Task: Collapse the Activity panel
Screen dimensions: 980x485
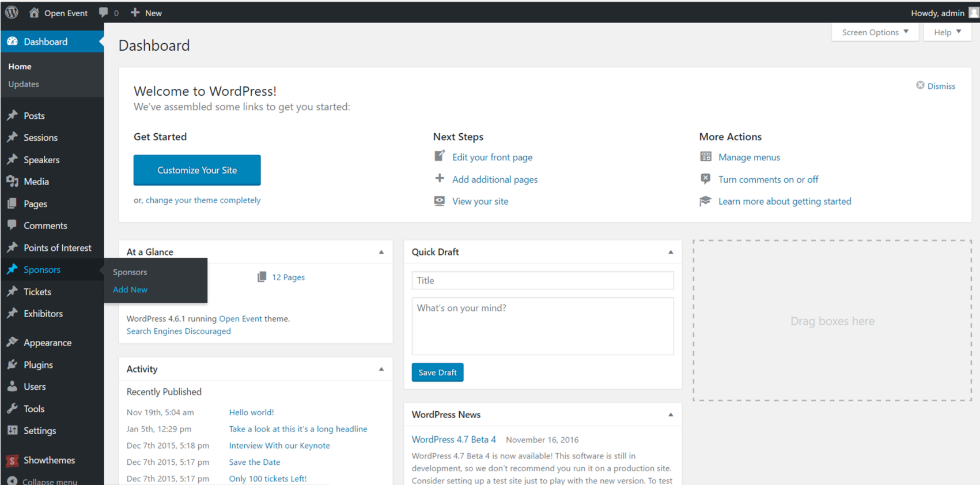Action: [381, 369]
